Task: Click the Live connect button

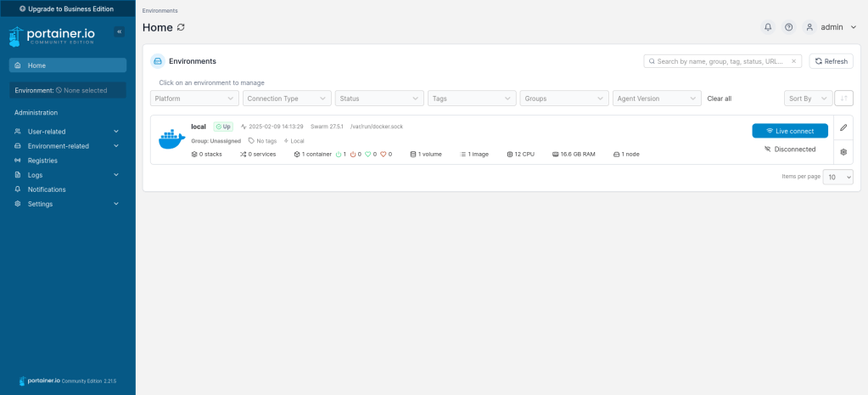Action: pyautogui.click(x=789, y=131)
